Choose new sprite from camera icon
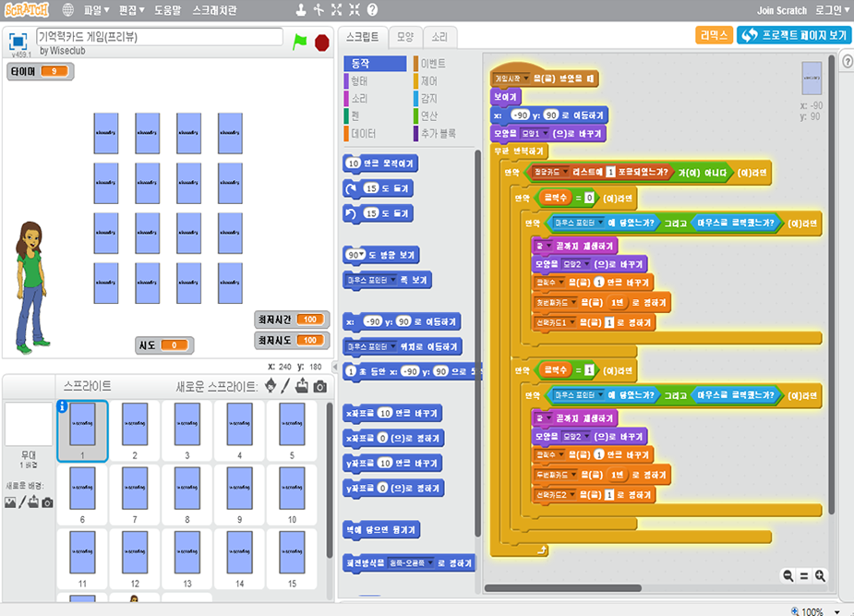Viewport: 854px width, 616px height. (x=319, y=386)
